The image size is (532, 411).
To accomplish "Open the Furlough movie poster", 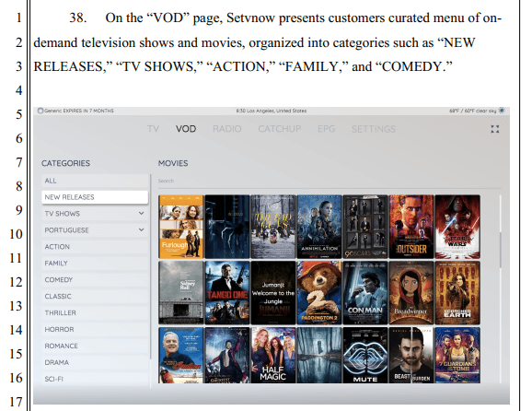I will click(180, 227).
